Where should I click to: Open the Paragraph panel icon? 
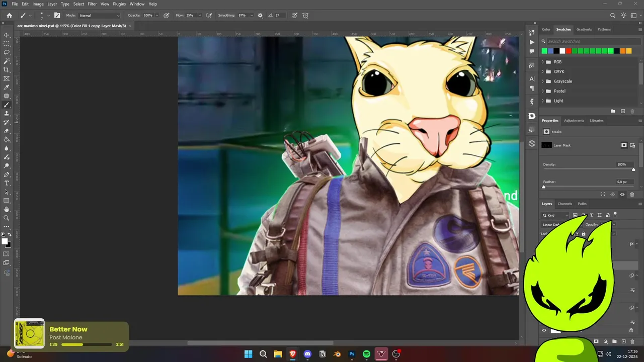[x=532, y=88]
